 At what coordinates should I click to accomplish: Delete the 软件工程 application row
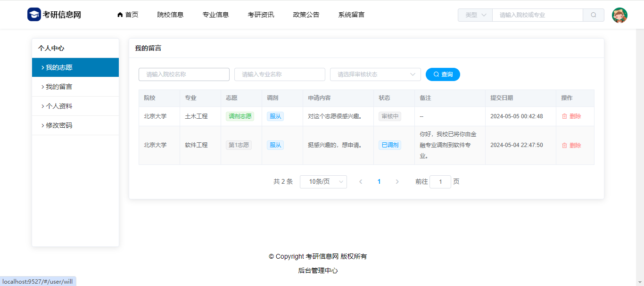coord(571,146)
